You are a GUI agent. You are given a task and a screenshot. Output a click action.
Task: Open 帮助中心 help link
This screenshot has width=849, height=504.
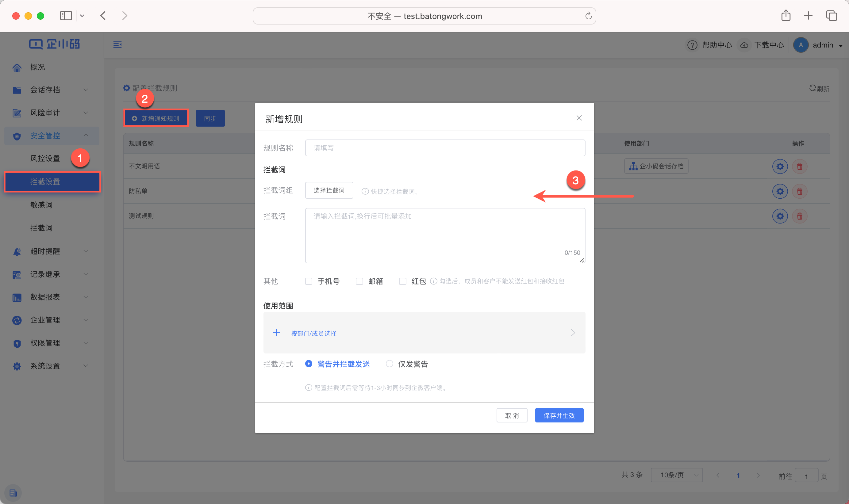[709, 45]
